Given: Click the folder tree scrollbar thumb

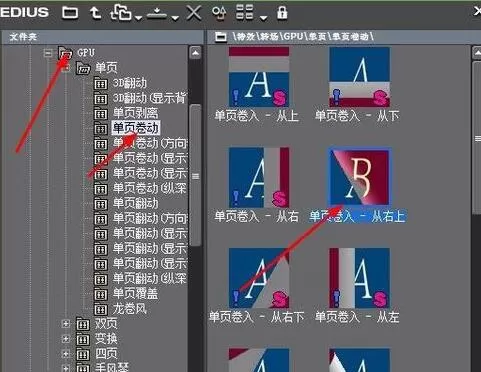Looking at the screenshot, I should 195,175.
